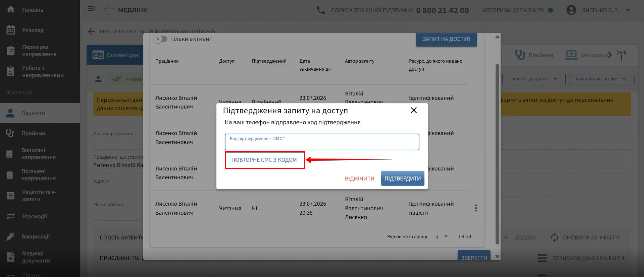This screenshot has height=277, width=644.
Task: Open Головна in sidebar menu
Action: click(40, 10)
